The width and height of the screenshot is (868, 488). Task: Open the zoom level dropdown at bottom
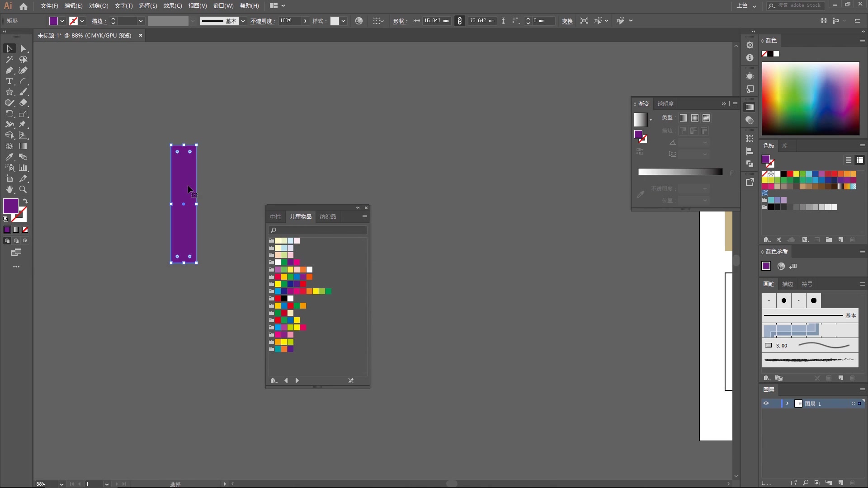point(61,484)
